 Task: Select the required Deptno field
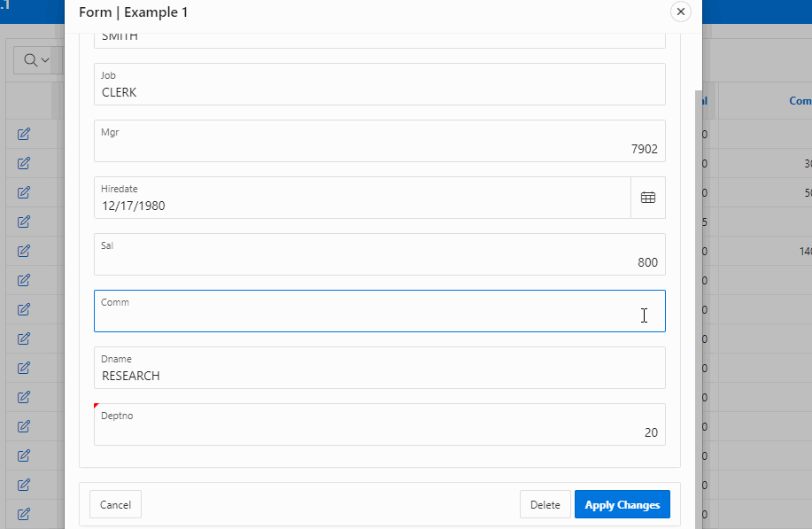379,432
